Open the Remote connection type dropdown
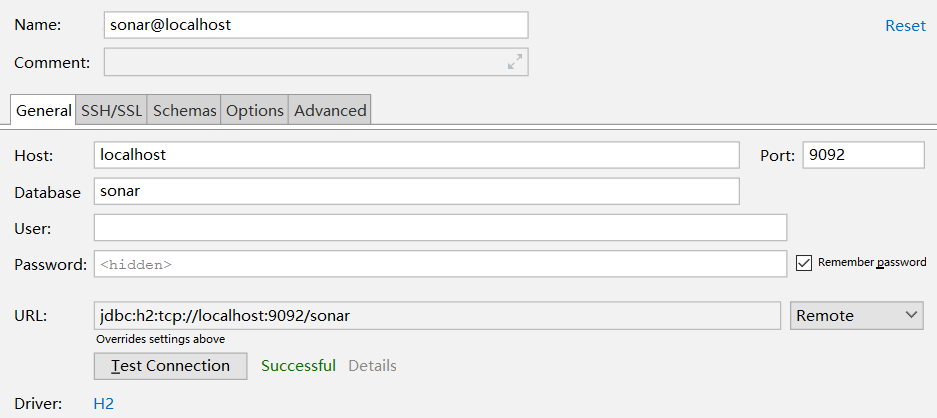937x418 pixels. pos(856,315)
